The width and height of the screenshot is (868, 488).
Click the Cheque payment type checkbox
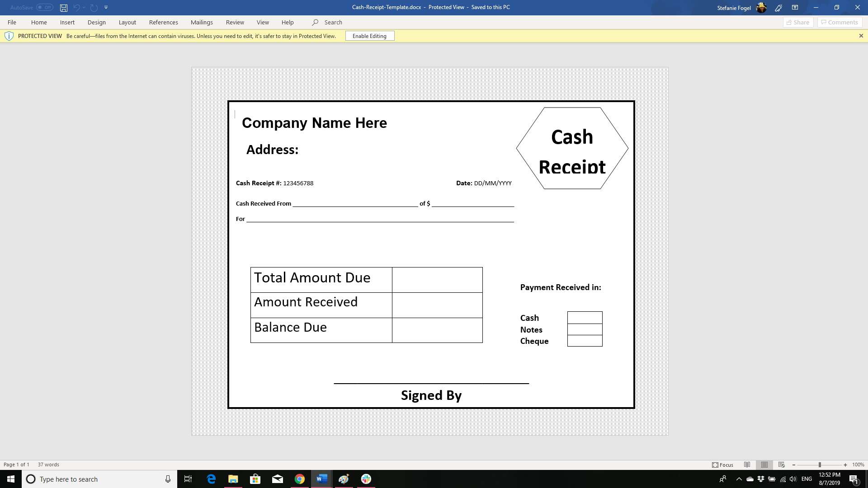point(585,340)
